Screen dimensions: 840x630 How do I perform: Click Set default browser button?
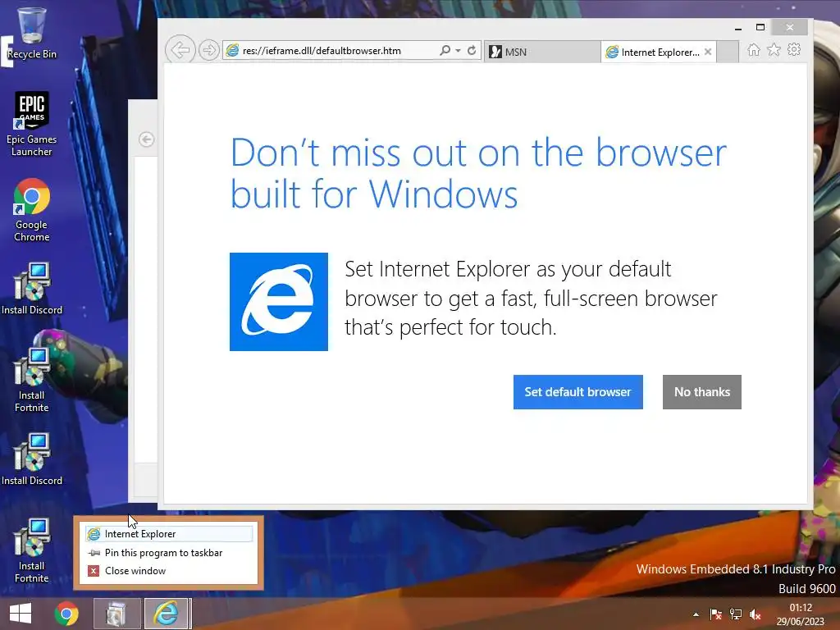(578, 392)
